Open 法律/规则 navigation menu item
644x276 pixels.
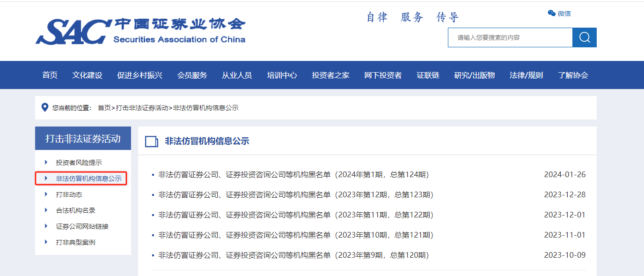click(x=526, y=75)
